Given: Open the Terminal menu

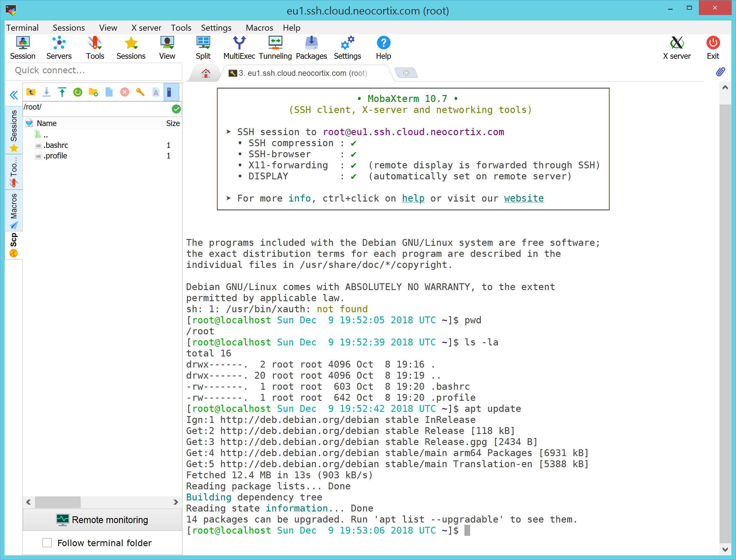Looking at the screenshot, I should click(22, 28).
